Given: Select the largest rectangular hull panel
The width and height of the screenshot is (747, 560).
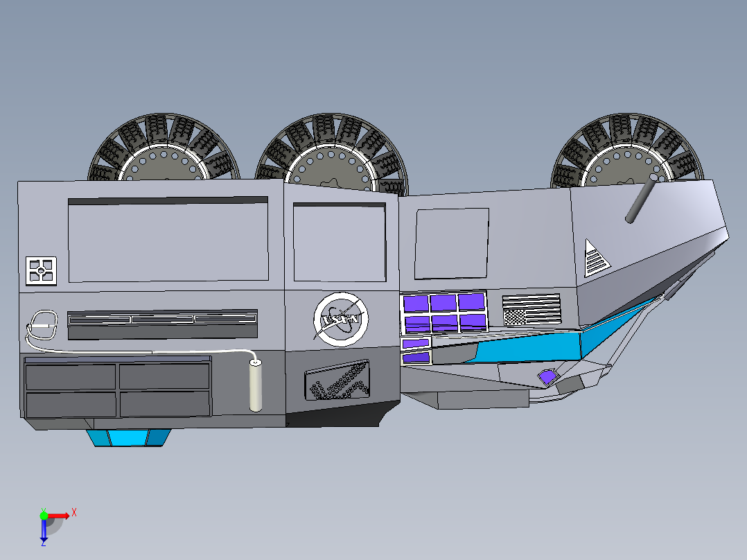Looking at the screenshot, I should point(168,240).
